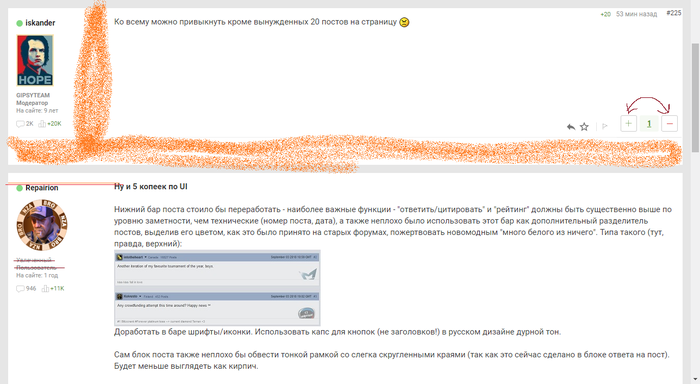Open the embedded forum screenshot in Repairion's post
This screenshot has height=384, width=700.
point(217,288)
